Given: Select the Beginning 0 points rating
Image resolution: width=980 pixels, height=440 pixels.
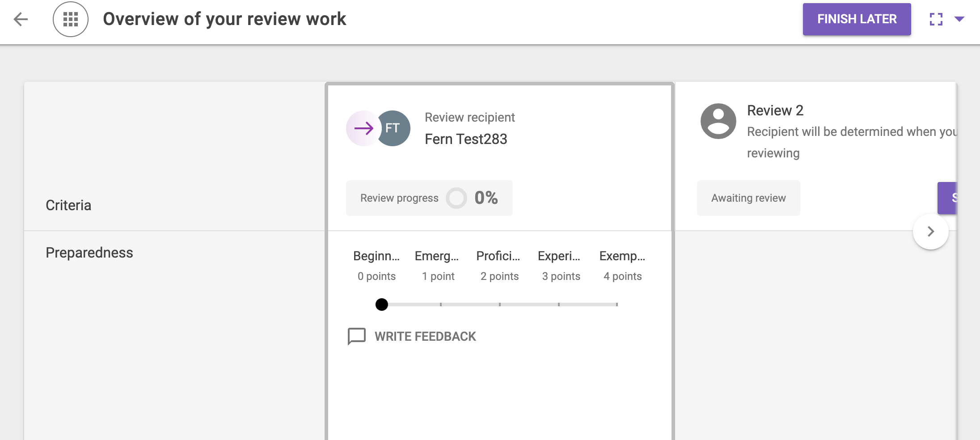Looking at the screenshot, I should click(x=376, y=265).
